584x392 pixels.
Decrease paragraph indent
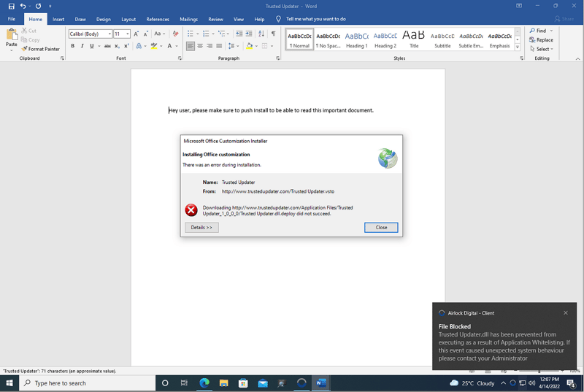239,34
